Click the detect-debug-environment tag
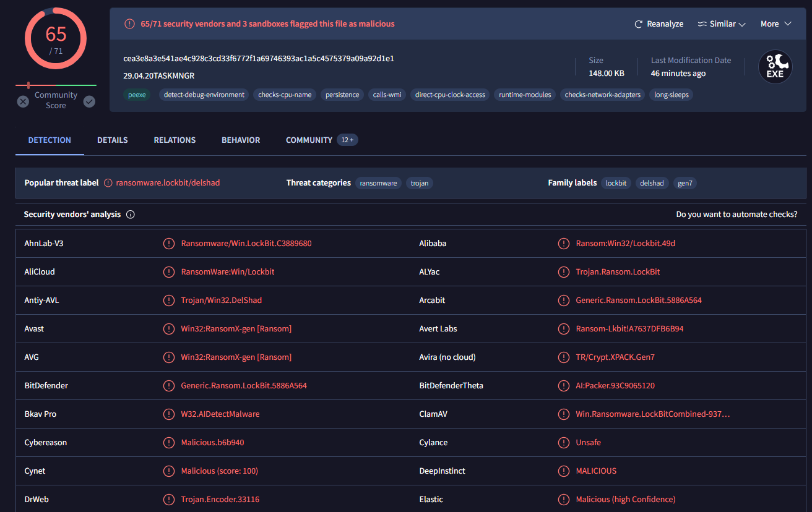Viewport: 812px width, 512px height. pyautogui.click(x=204, y=95)
